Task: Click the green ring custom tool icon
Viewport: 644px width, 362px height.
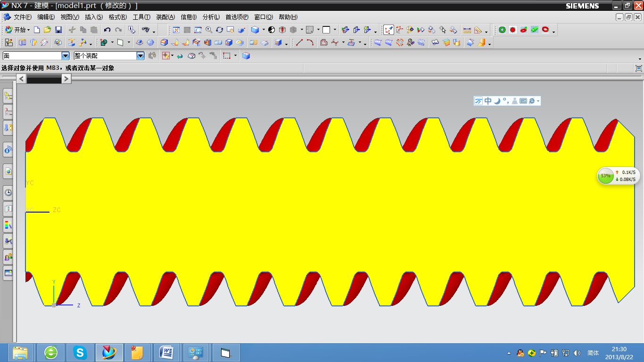Action: (502, 30)
